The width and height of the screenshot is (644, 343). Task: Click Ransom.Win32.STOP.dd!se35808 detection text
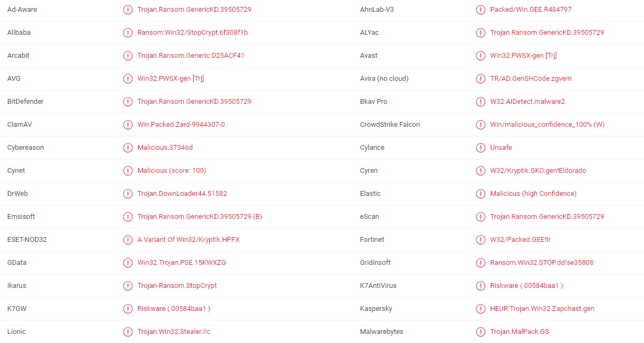point(542,263)
